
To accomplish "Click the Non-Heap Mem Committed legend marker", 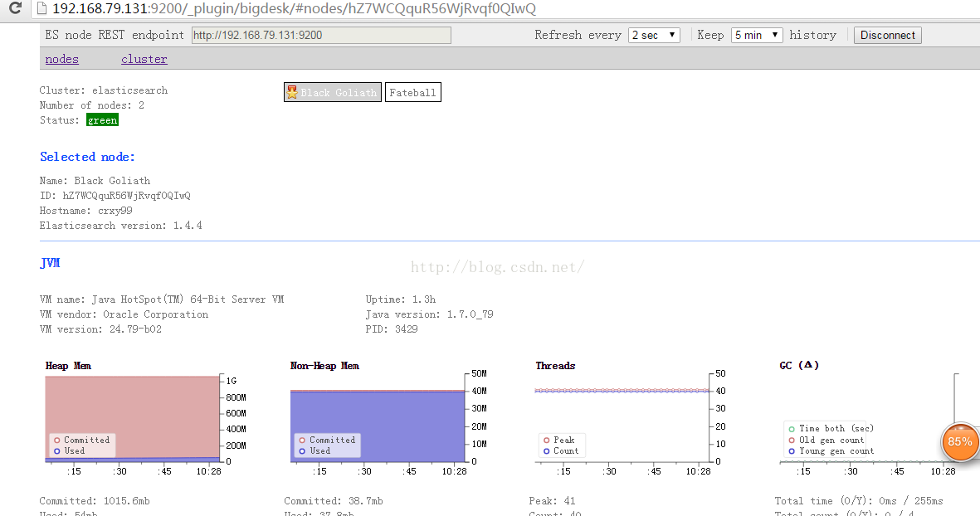I will click(x=302, y=441).
